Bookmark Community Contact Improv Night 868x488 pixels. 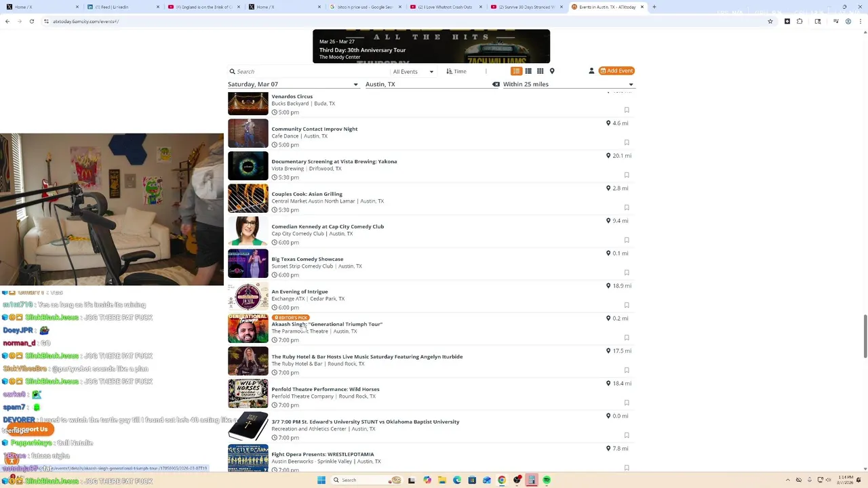[x=627, y=142]
